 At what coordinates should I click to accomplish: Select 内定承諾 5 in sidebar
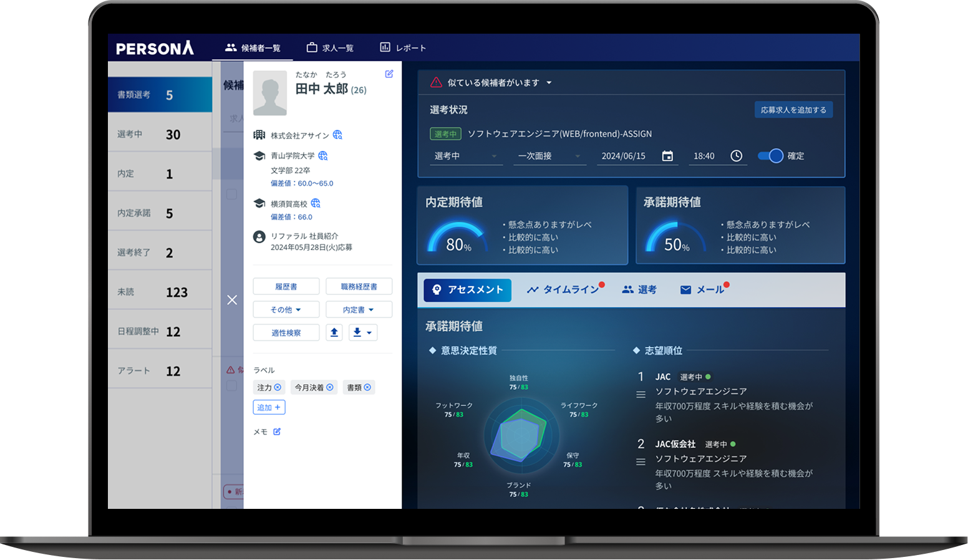(160, 213)
